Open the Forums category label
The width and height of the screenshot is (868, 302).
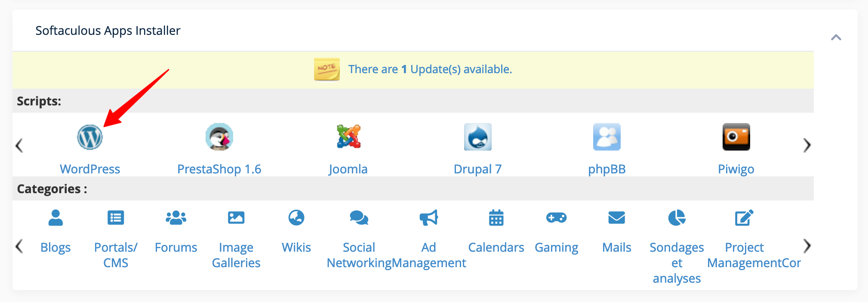(x=176, y=247)
